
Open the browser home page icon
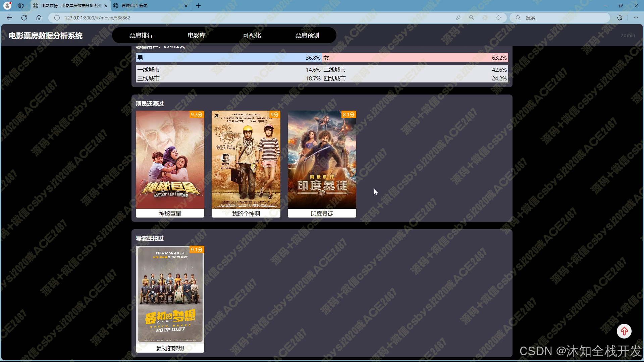coord(39,18)
